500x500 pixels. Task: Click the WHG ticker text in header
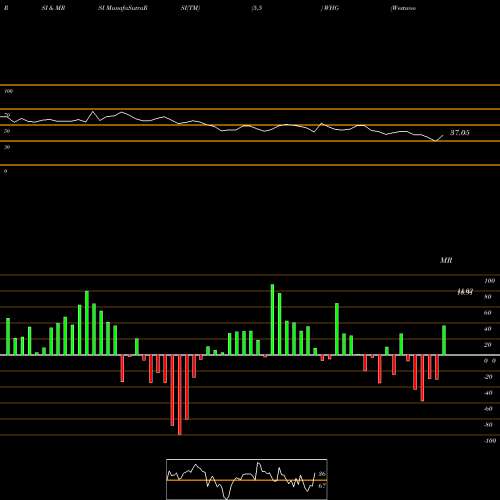330,8
